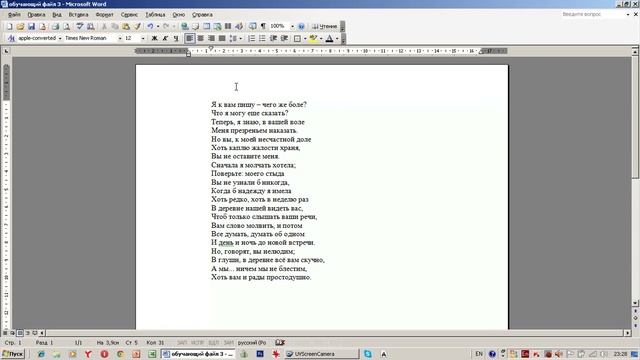This screenshot has width=640, height=360.
Task: Center the paragraph text
Action: pos(200,38)
